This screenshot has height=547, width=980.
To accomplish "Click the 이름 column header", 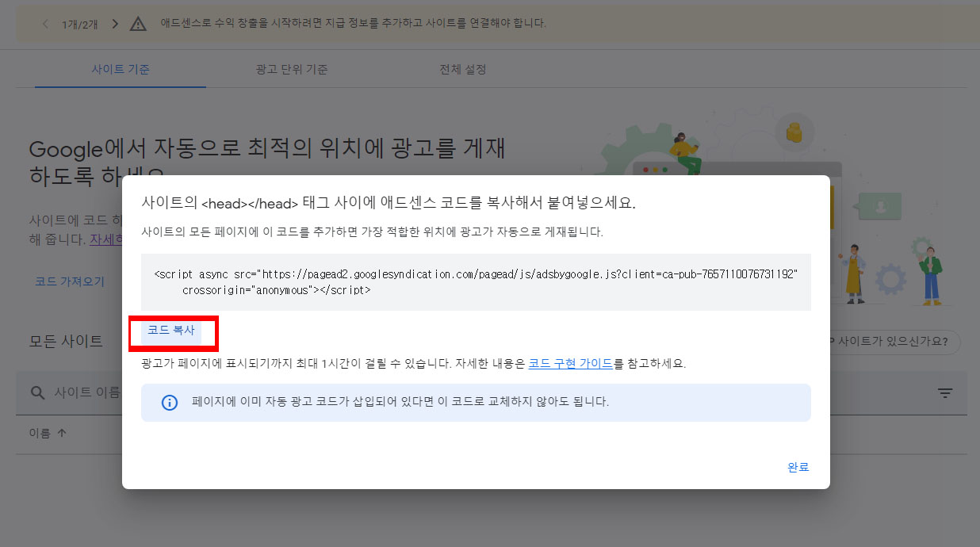I will tap(40, 434).
